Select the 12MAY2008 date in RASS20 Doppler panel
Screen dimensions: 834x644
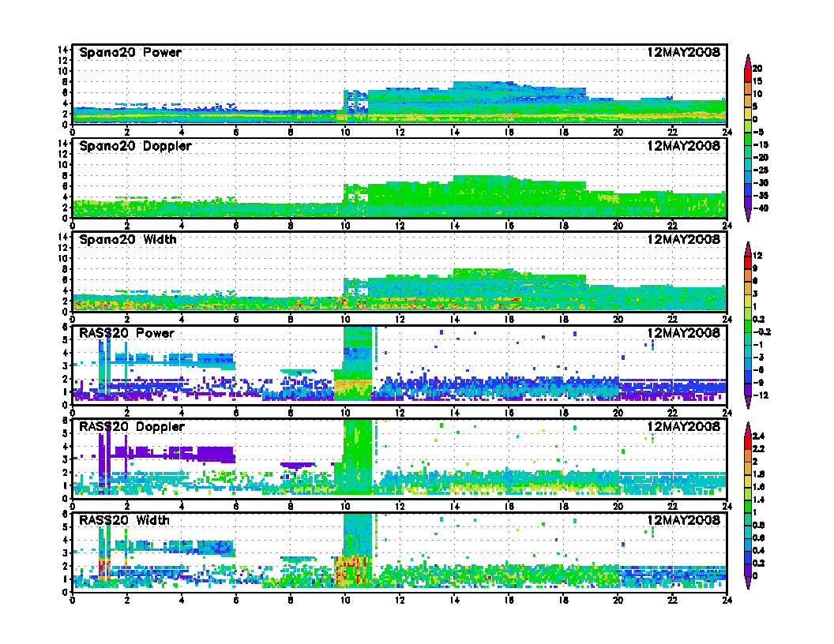point(683,426)
